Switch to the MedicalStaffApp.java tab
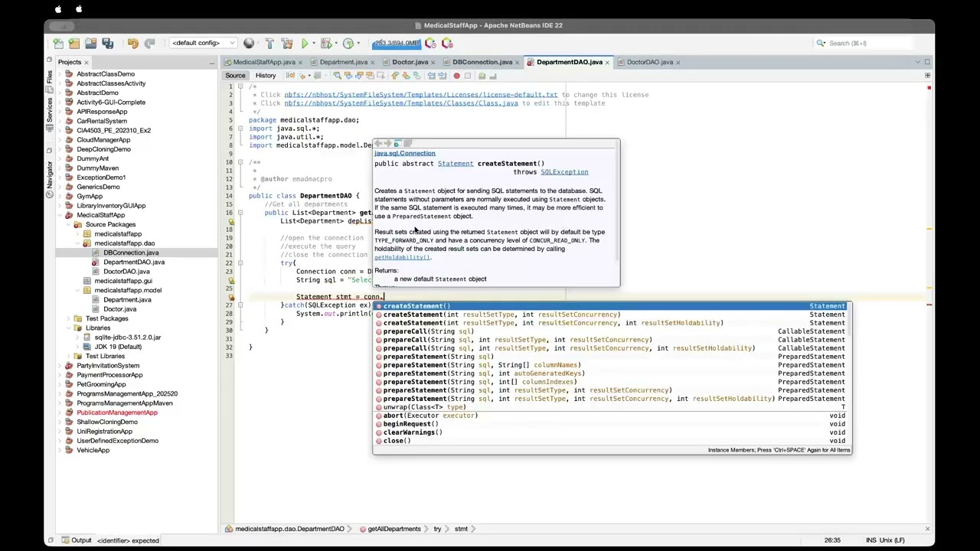980x551 pixels. tap(263, 62)
